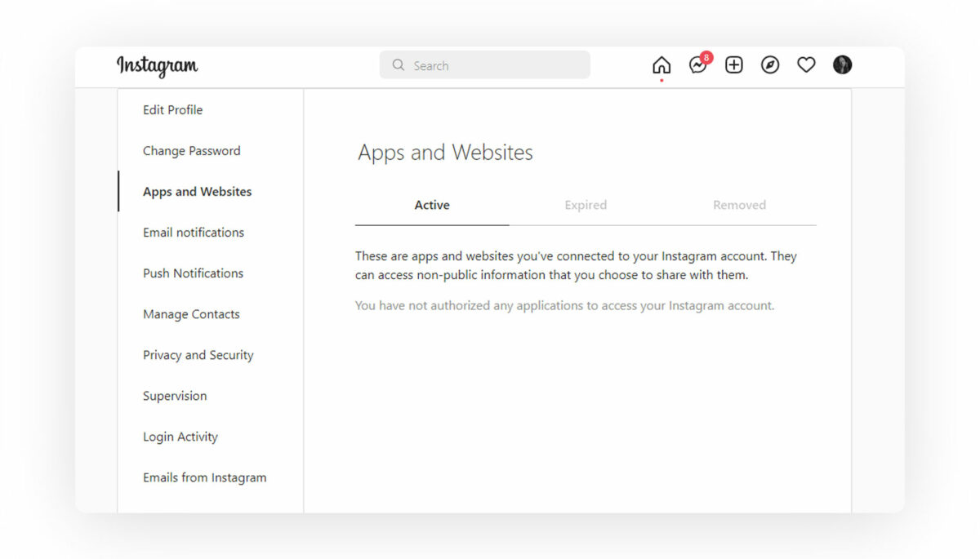Click the notifications heart icon
Image resolution: width=980 pixels, height=559 pixels.
point(806,64)
